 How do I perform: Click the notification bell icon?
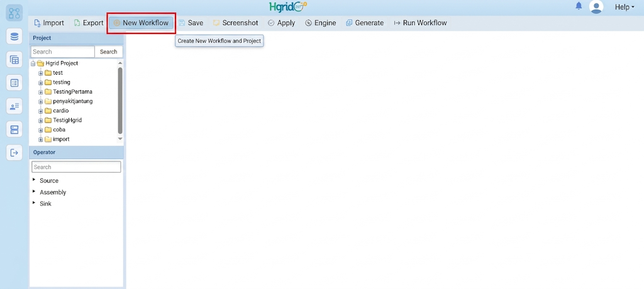[x=579, y=6]
